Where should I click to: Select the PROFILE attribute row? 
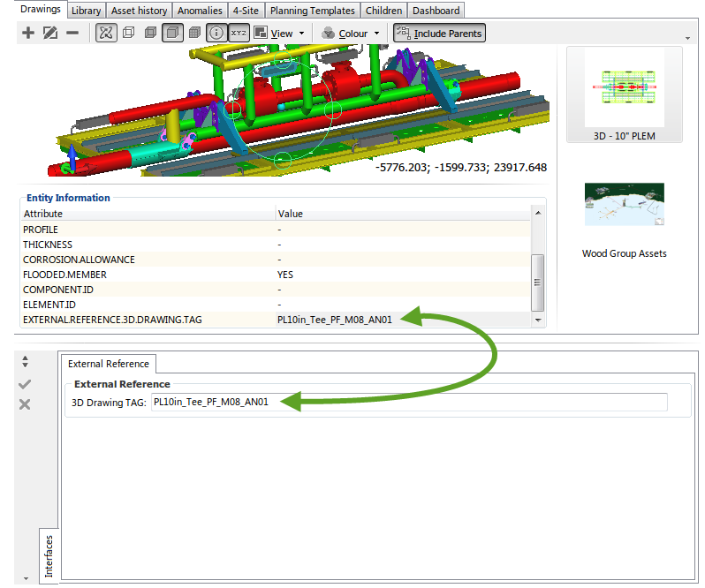(276, 230)
